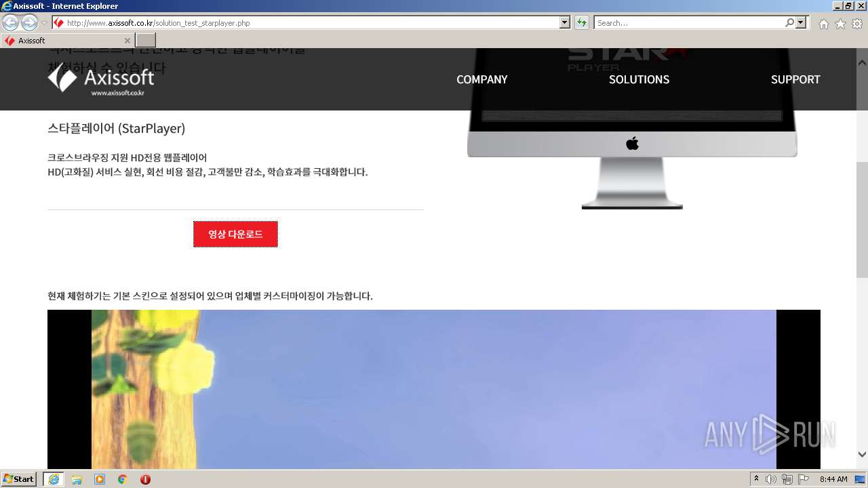868x488 pixels.
Task: Open the search provider dropdown arrow
Action: pyautogui.click(x=802, y=23)
